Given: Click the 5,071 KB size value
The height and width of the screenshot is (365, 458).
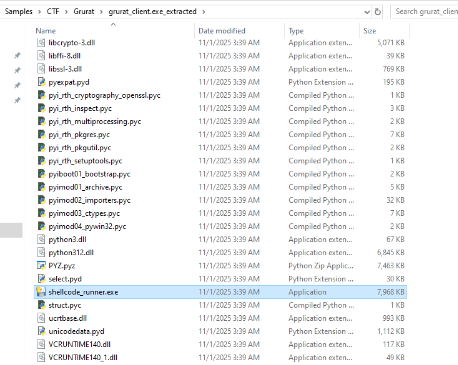Looking at the screenshot, I should 391,43.
